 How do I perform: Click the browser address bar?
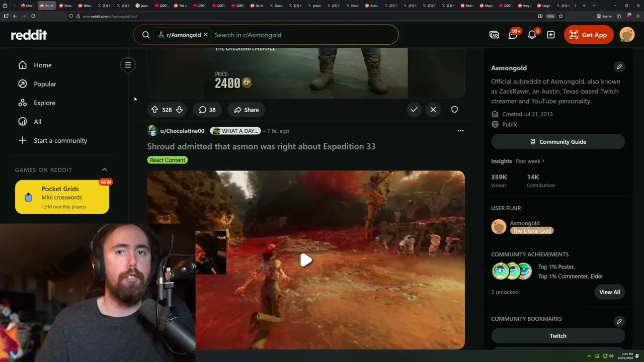tap(302, 16)
